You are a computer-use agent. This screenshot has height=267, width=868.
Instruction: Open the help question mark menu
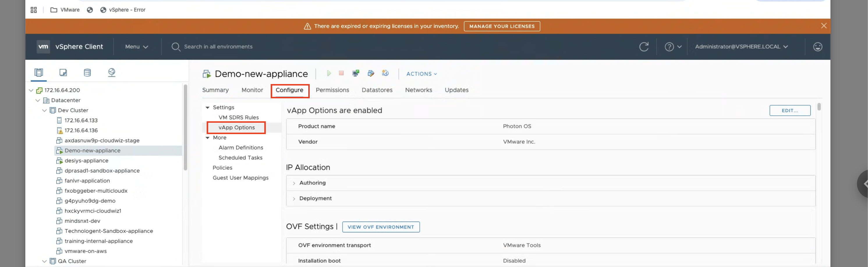pyautogui.click(x=673, y=47)
